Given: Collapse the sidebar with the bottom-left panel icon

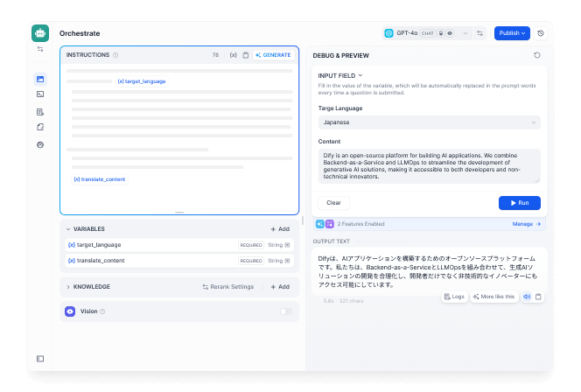Looking at the screenshot, I should (40, 359).
